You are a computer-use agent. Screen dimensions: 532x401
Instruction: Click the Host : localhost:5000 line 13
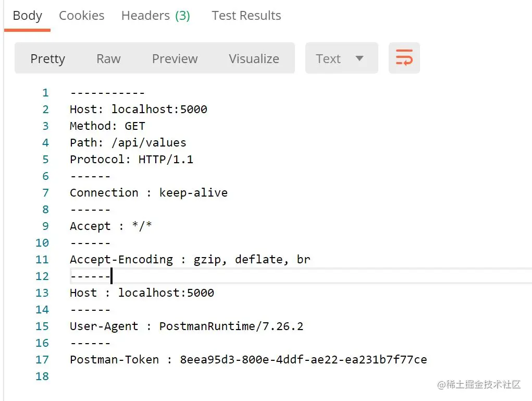pyautogui.click(x=142, y=293)
